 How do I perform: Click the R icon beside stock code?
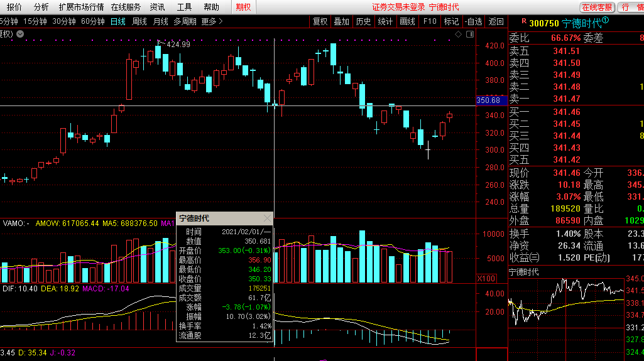[x=523, y=21]
